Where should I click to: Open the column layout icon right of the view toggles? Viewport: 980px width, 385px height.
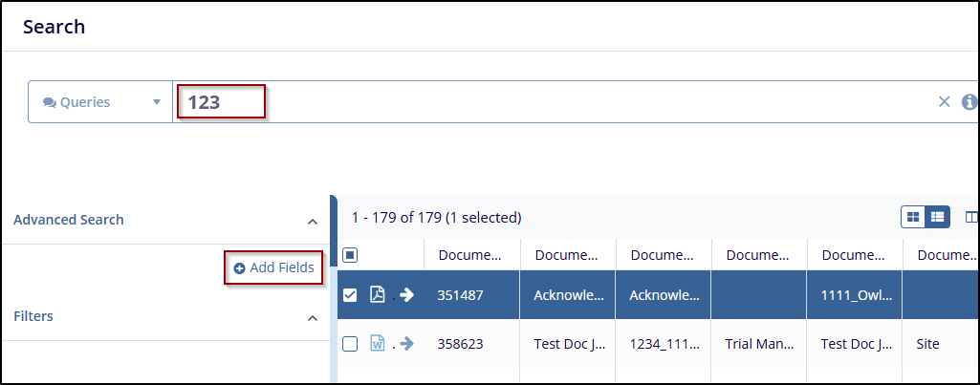click(971, 217)
